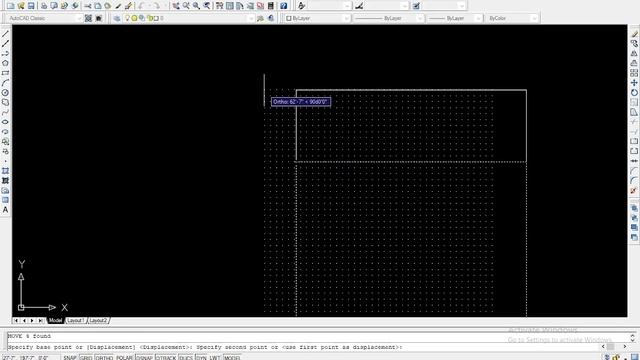Create a new drawing with QNew icon

11,6
